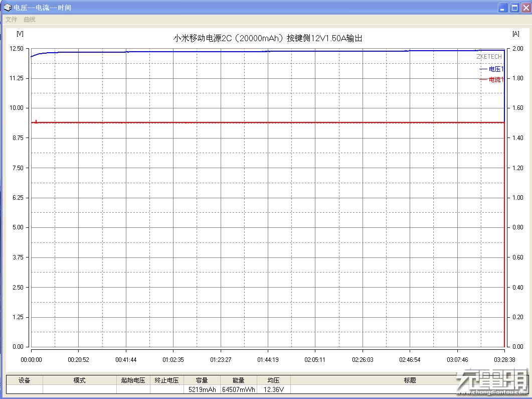
Task: Open the 曲线 (Curve) menu
Action: (x=29, y=20)
